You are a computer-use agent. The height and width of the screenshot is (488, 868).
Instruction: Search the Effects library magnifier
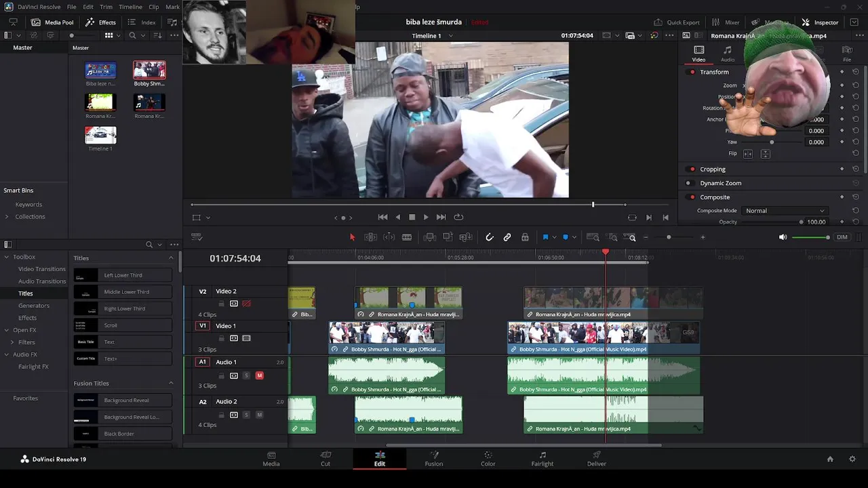(x=149, y=245)
